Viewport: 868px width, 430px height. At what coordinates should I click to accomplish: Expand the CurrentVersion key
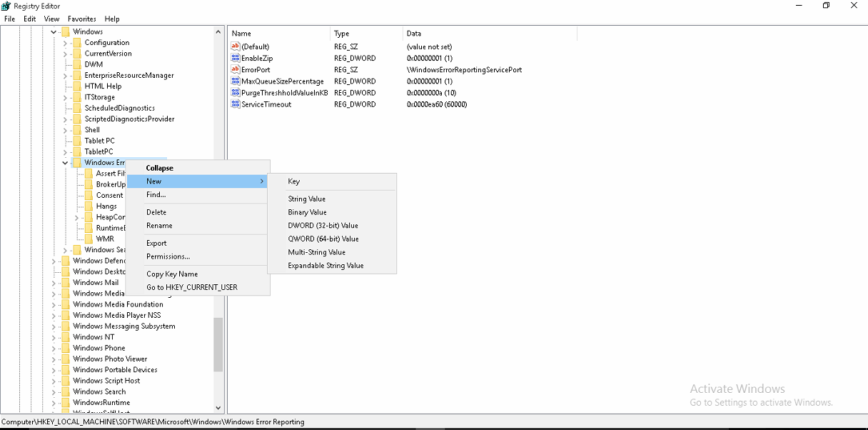click(x=65, y=53)
